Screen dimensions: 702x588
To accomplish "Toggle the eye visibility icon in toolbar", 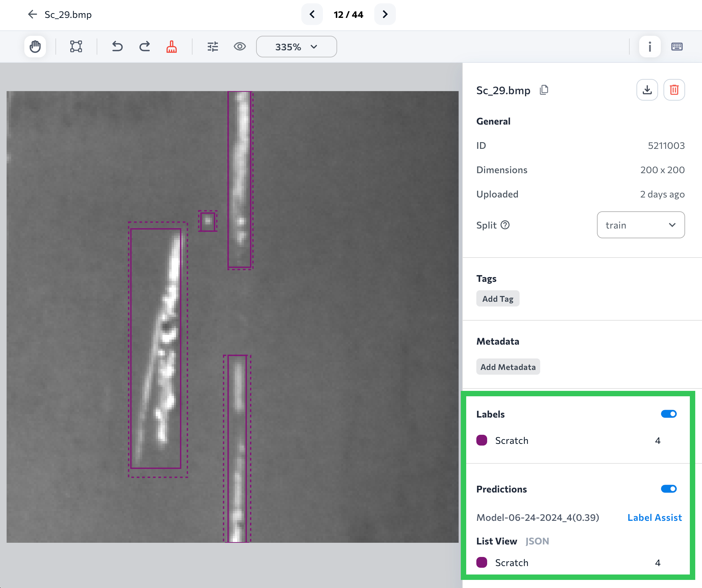I will click(x=240, y=47).
